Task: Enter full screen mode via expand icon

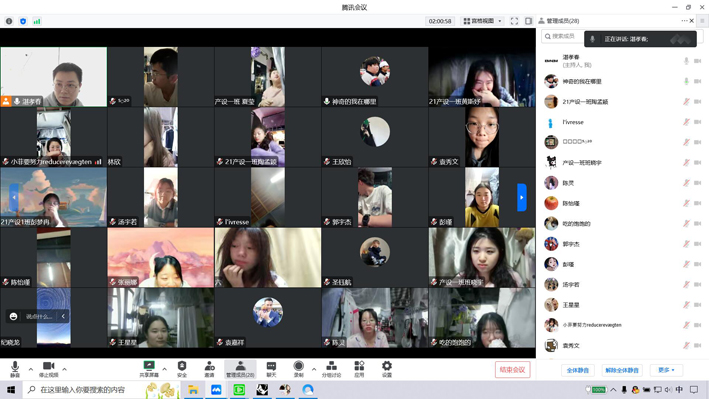Action: coord(514,21)
